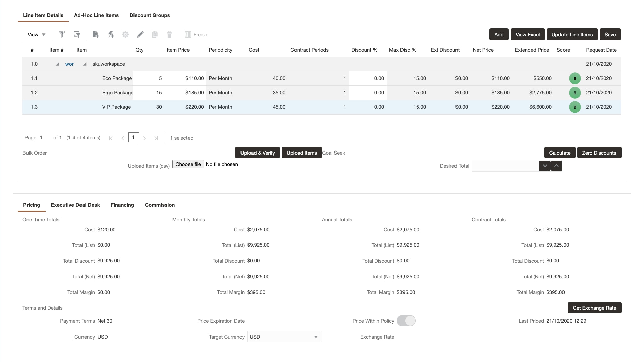This screenshot has width=644, height=362.
Task: Open the View dropdown
Action: pyautogui.click(x=36, y=34)
